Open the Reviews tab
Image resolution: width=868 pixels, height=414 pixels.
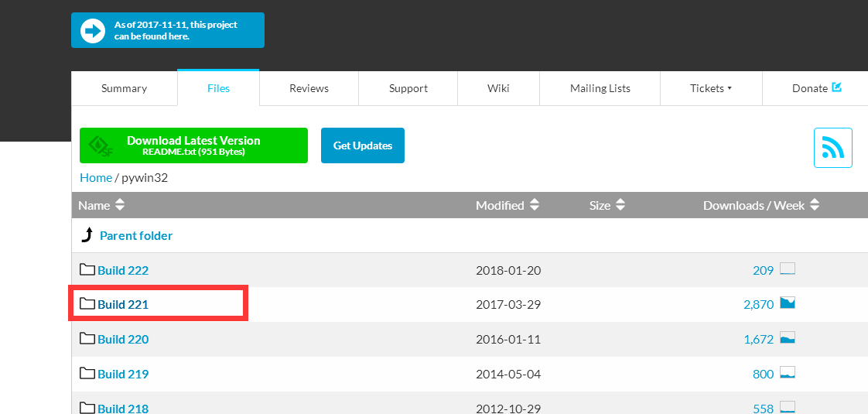point(309,88)
